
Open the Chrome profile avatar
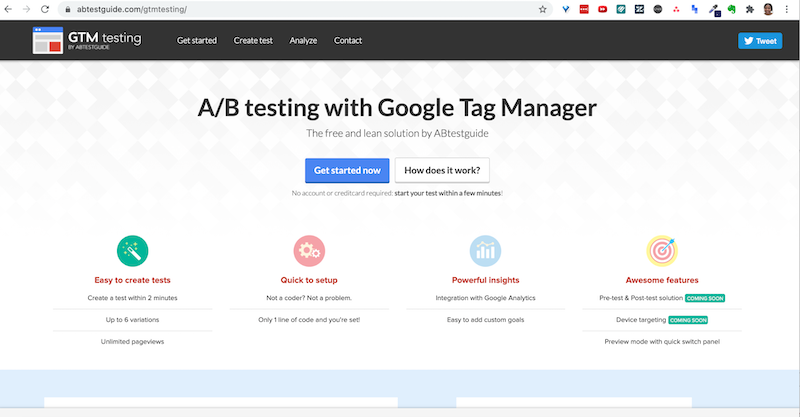[x=768, y=9]
